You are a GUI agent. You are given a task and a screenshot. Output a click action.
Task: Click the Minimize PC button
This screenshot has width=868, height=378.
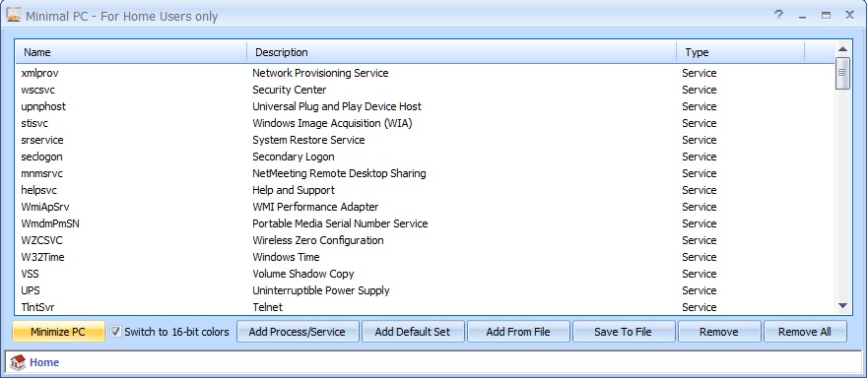tap(58, 332)
